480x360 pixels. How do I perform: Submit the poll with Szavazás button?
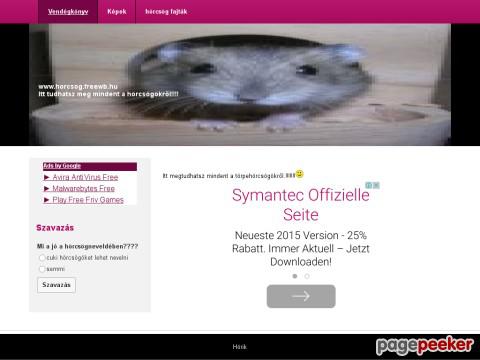click(x=56, y=285)
